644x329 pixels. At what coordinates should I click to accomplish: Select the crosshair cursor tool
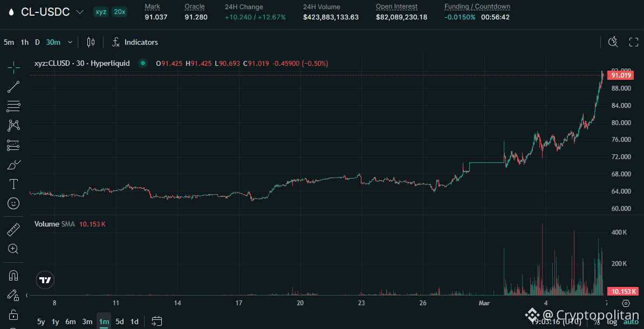coord(13,68)
